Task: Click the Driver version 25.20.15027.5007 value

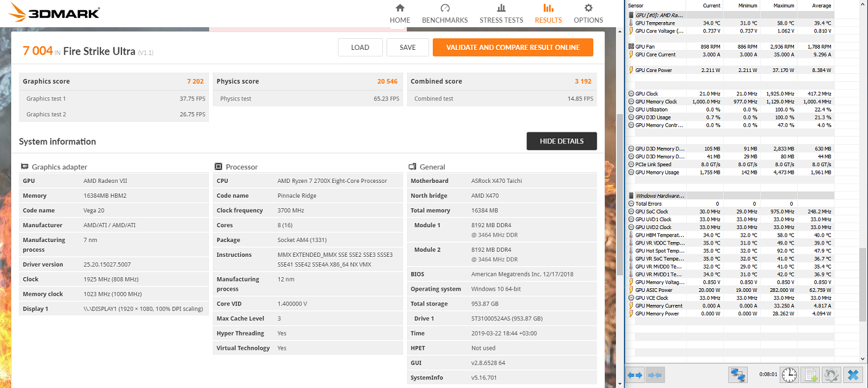Action: [x=108, y=265]
